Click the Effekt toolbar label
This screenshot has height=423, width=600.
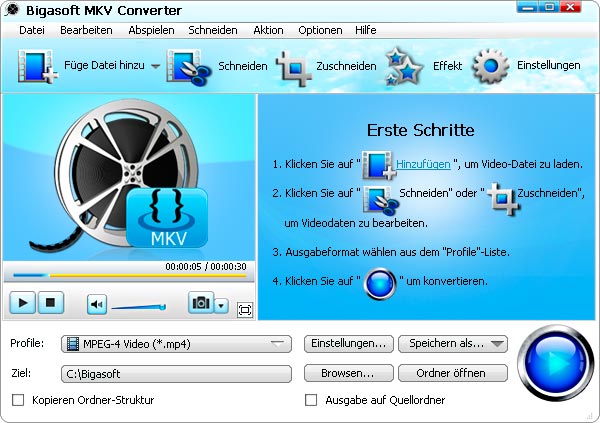point(447,66)
